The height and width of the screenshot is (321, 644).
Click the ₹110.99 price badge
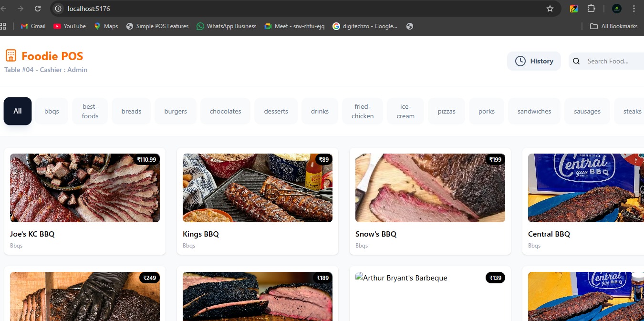[146, 159]
